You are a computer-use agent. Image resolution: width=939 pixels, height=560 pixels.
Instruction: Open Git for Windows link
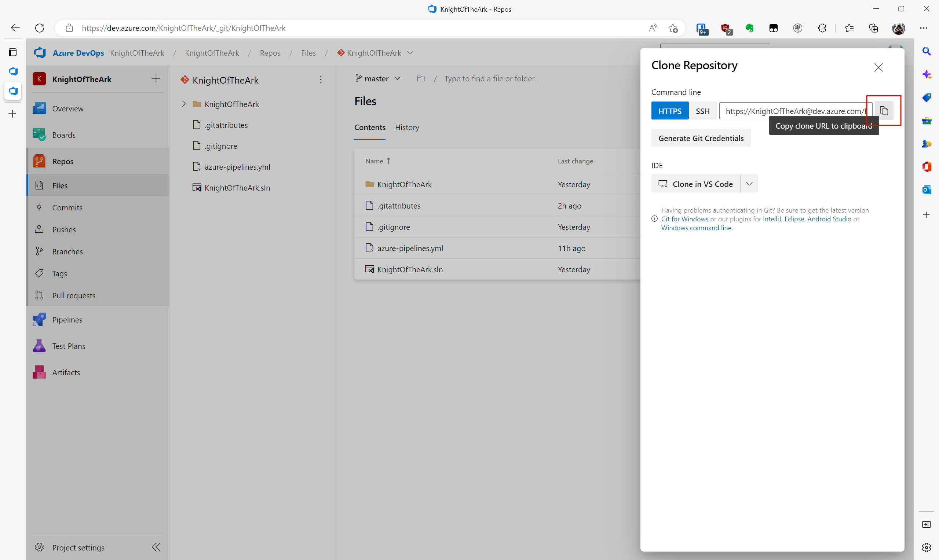[x=684, y=219]
